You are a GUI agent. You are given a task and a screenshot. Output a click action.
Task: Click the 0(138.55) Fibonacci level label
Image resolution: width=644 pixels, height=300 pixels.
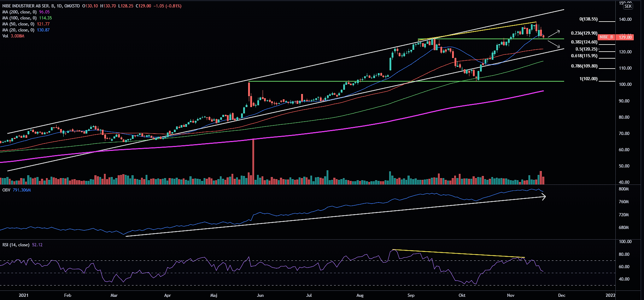(x=588, y=19)
